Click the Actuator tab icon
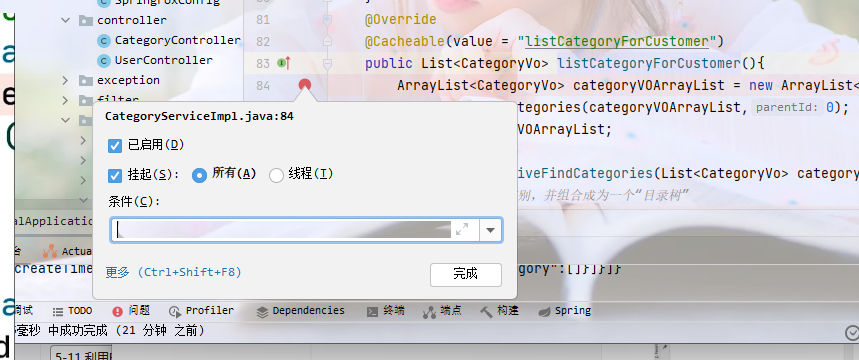This screenshot has width=859, height=360. tap(50, 252)
